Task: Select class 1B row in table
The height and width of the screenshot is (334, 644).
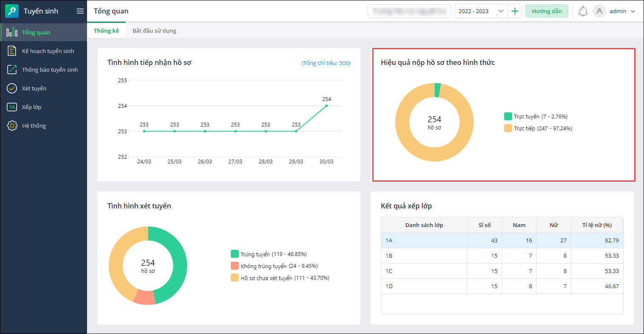Action: [424, 255]
